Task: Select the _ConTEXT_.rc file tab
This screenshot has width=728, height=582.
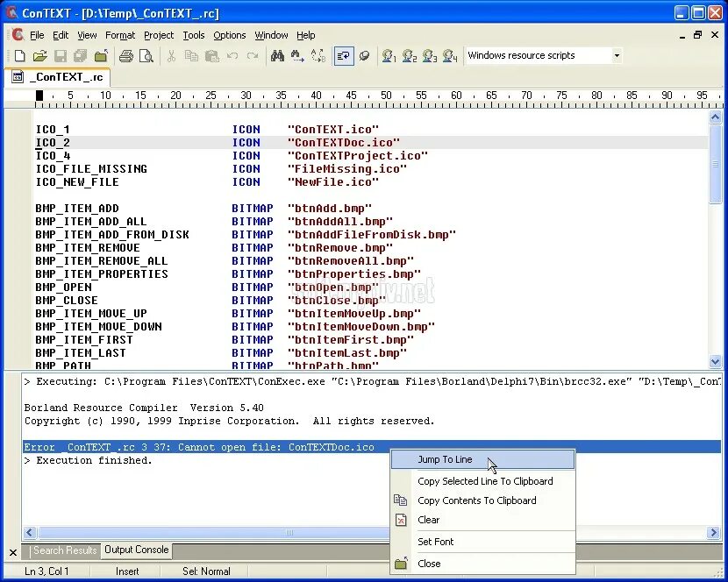Action: click(57, 77)
